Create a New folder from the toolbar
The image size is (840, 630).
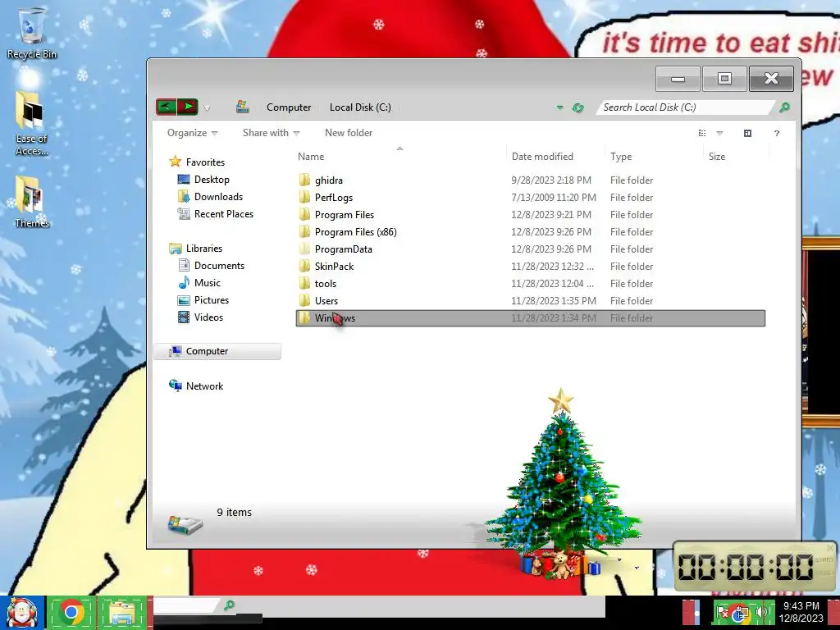pyautogui.click(x=348, y=133)
